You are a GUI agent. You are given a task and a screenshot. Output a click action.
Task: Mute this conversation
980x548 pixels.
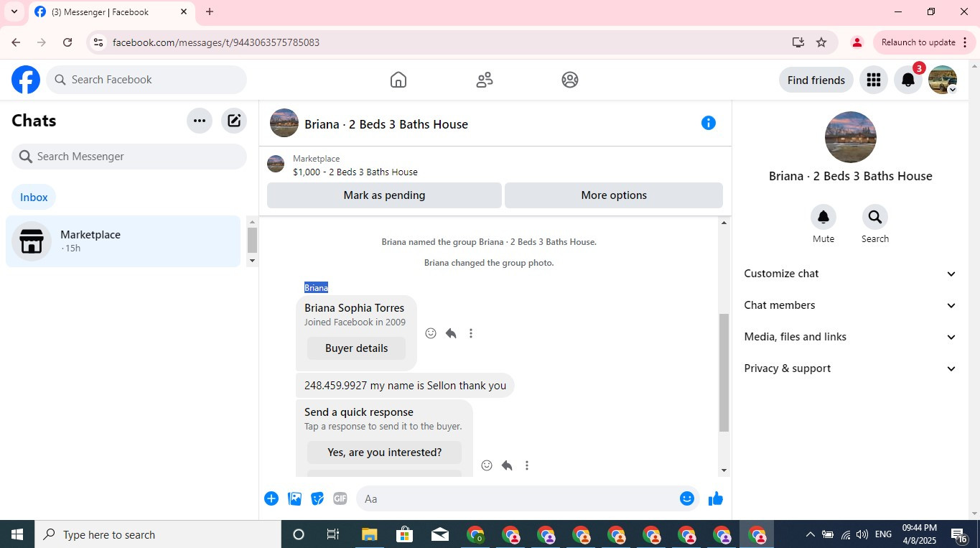click(x=823, y=217)
